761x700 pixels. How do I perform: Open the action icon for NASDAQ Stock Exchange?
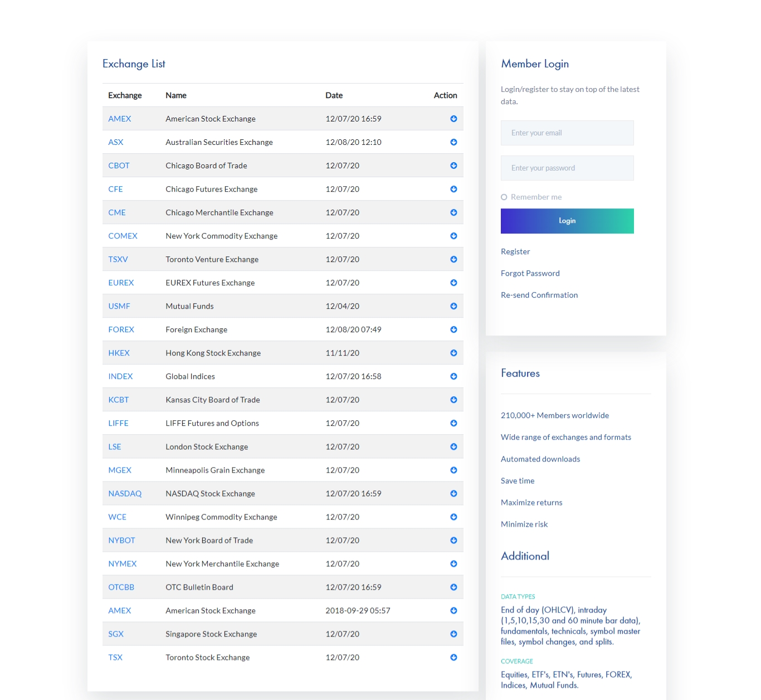click(453, 493)
